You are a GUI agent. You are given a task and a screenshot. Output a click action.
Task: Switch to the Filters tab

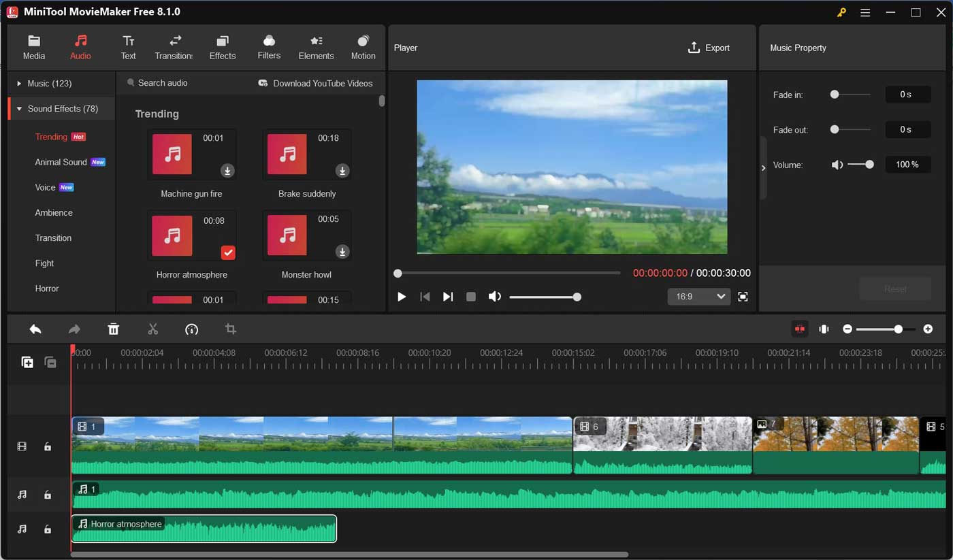(269, 46)
